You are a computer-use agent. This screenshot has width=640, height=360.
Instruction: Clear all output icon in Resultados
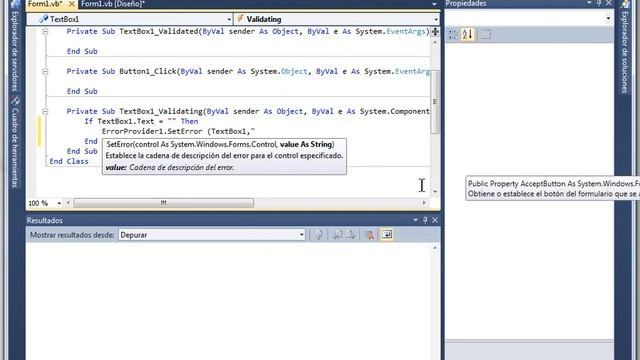coord(369,235)
